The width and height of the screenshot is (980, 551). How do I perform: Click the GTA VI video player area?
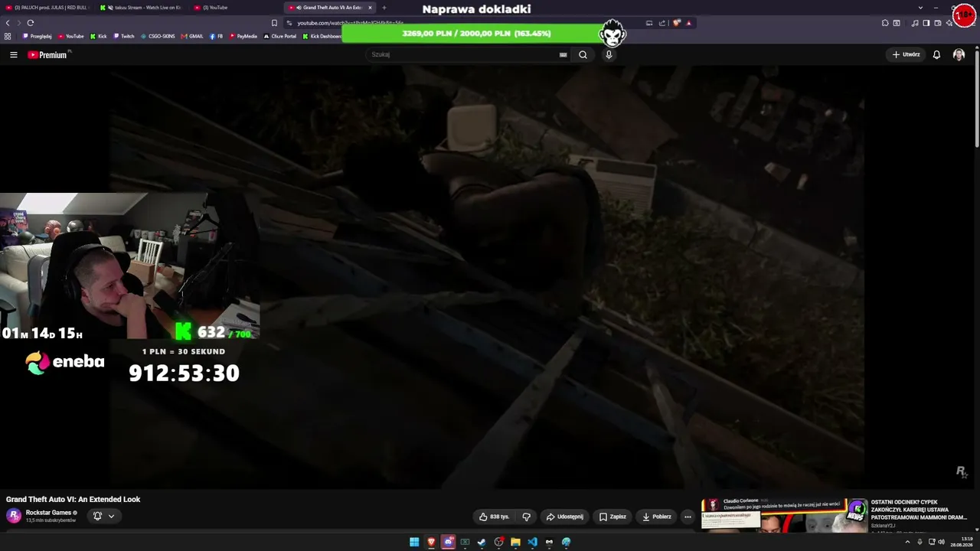[487, 275]
